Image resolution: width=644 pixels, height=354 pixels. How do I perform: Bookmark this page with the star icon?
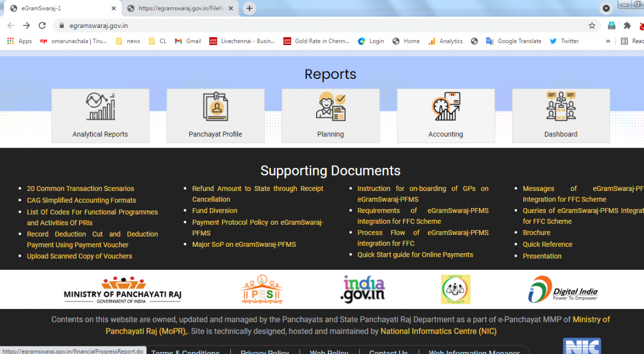point(592,25)
